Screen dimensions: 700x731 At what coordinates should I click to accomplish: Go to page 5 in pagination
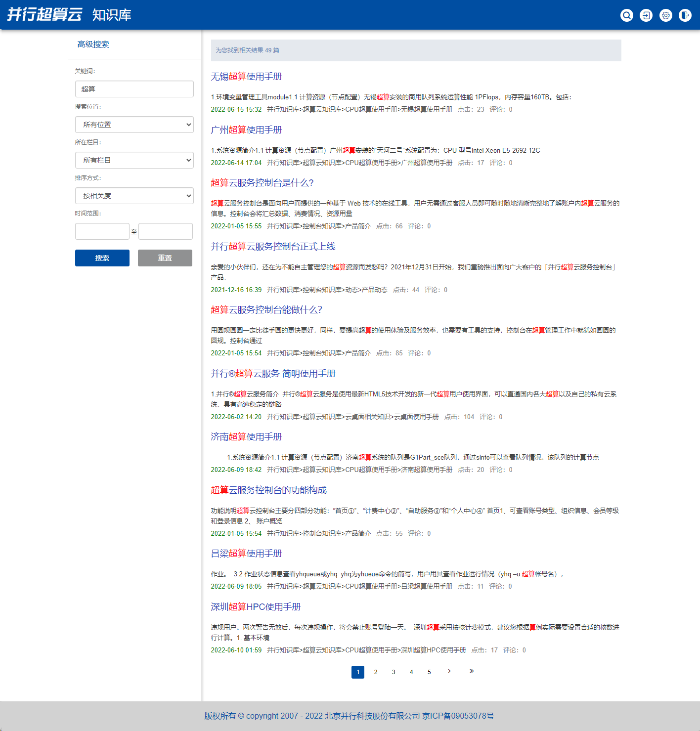429,672
